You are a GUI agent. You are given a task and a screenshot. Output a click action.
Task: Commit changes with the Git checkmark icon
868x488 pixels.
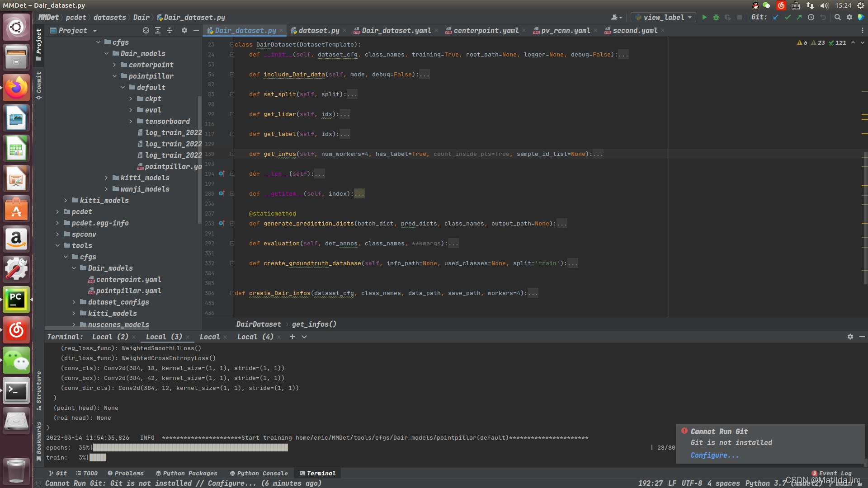788,17
